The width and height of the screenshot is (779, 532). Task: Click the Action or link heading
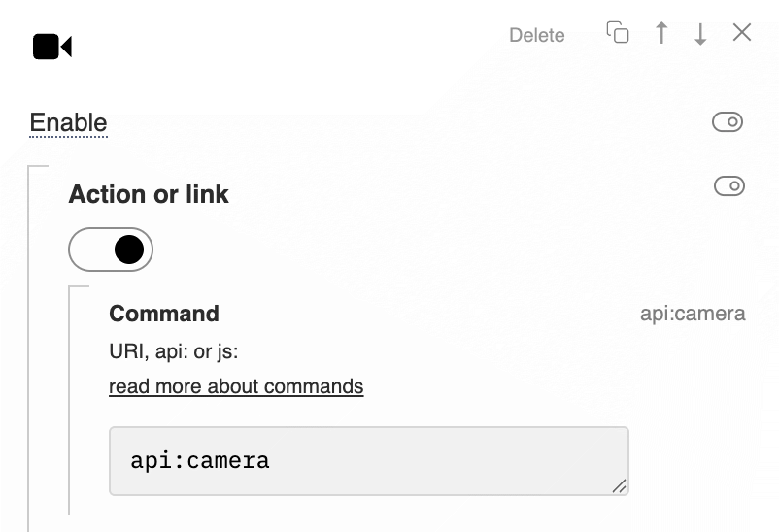149,194
